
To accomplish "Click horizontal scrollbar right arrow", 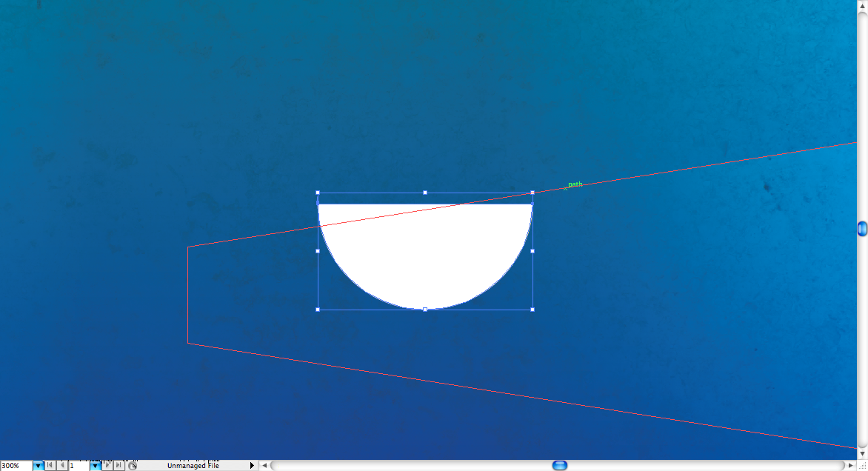I will 849,466.
